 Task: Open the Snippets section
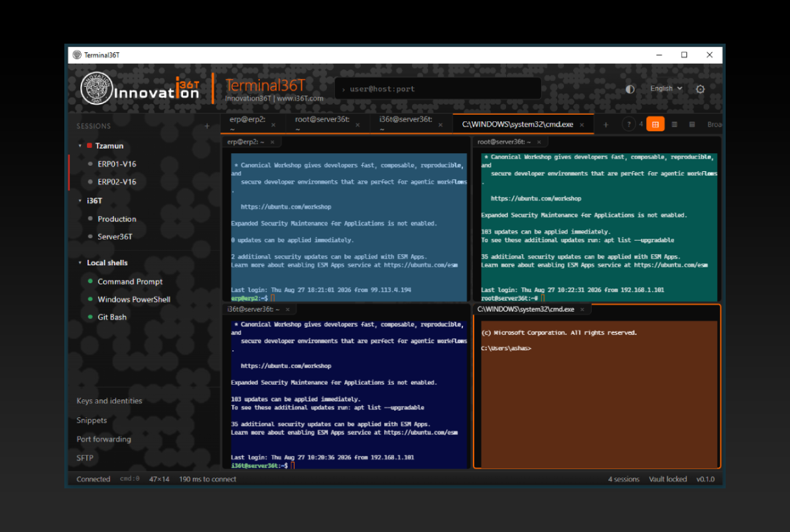pyautogui.click(x=92, y=420)
